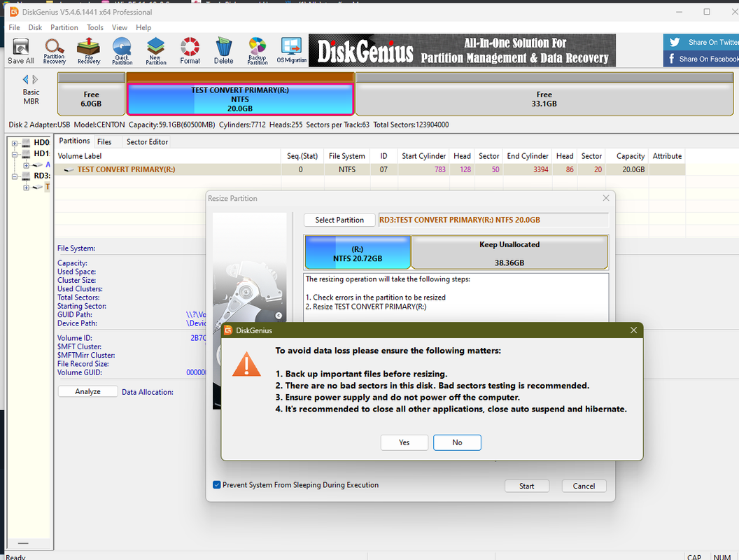Click the Analyze button
Viewport: 739px width, 560px height.
coord(87,391)
